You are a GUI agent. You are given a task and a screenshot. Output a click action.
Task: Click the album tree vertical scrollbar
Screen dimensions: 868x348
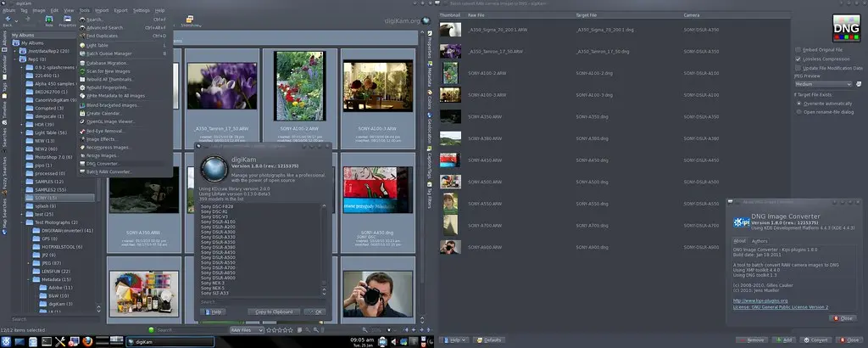(99, 177)
